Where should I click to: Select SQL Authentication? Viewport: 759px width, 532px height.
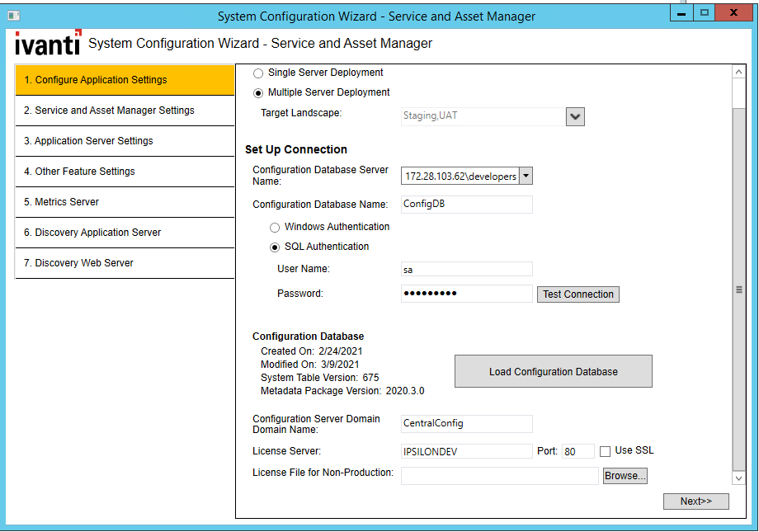273,247
